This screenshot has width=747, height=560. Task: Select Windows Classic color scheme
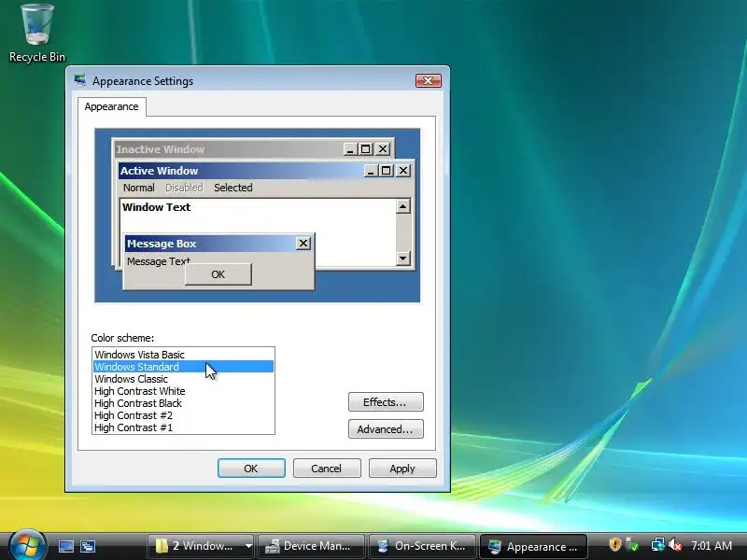tap(183, 379)
